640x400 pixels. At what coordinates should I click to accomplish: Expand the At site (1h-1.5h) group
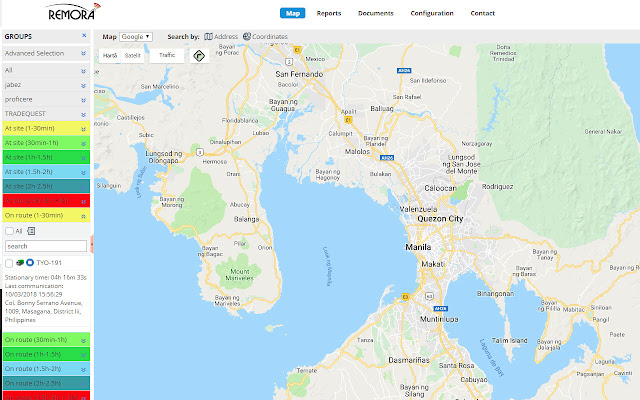[83, 158]
